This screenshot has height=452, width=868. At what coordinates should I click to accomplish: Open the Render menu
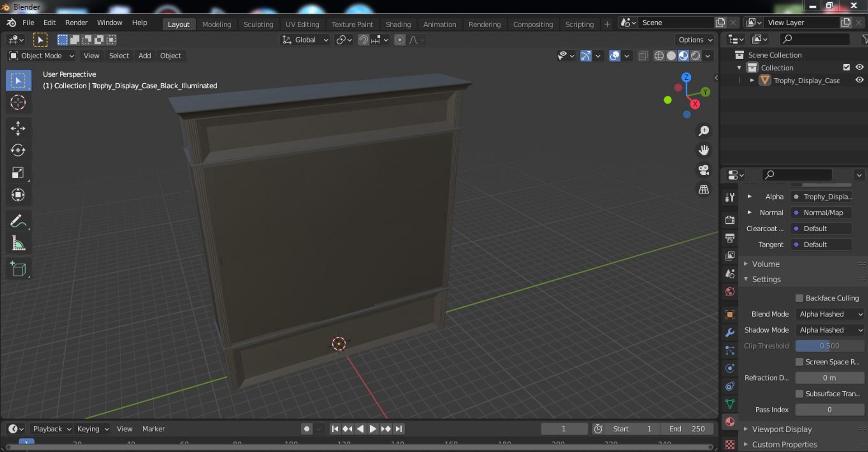[x=76, y=23]
